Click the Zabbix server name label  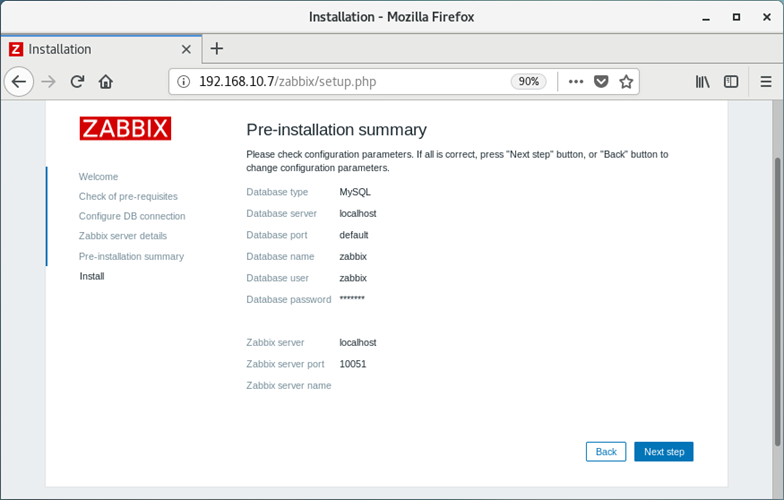coord(288,386)
